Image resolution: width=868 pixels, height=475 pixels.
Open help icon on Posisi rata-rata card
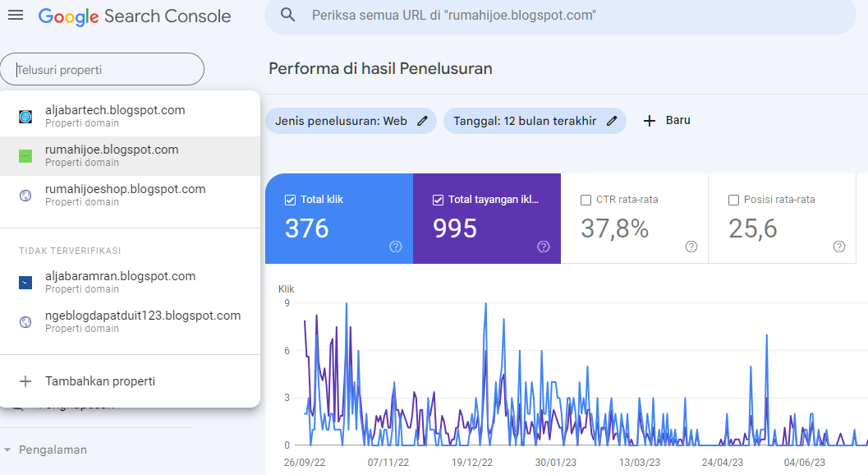point(839,247)
